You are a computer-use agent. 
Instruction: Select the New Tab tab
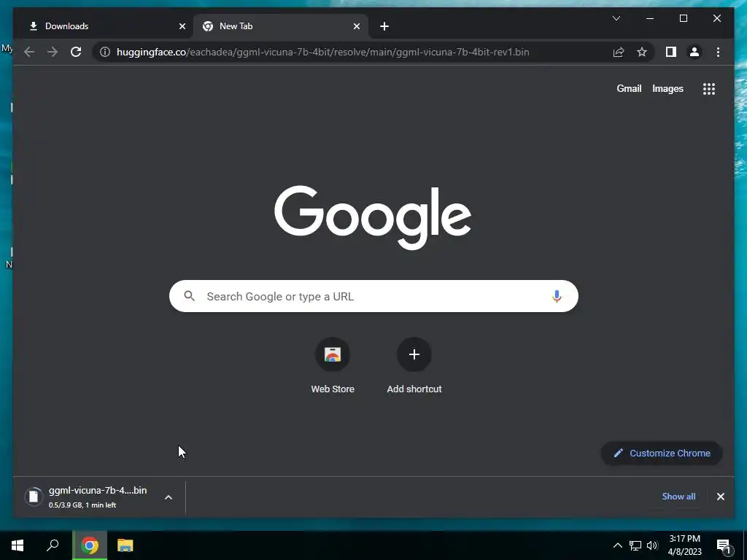280,26
